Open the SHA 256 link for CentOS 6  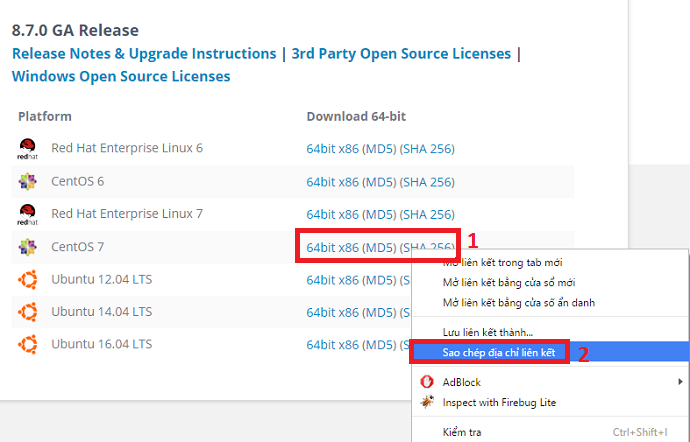(x=427, y=182)
